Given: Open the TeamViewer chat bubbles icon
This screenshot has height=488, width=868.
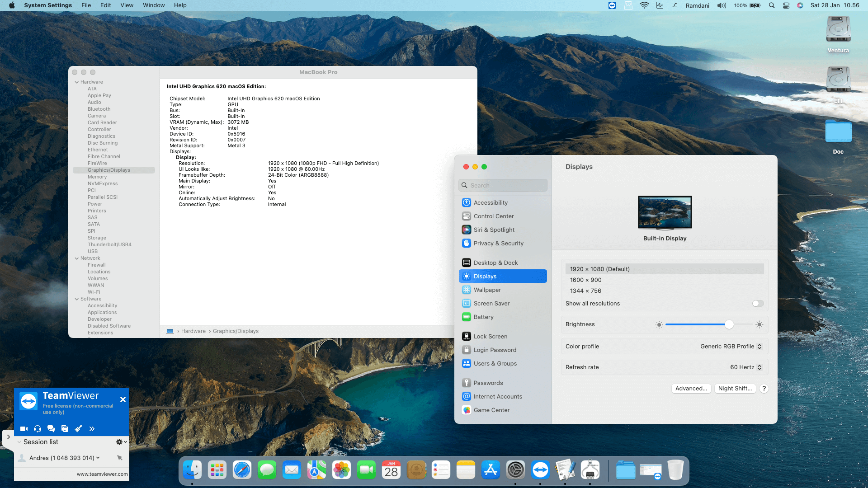Looking at the screenshot, I should (51, 429).
